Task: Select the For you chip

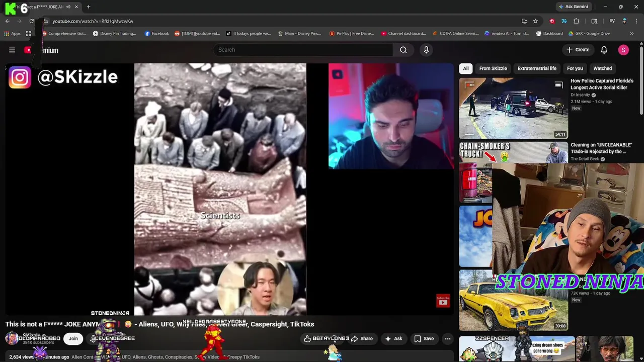Action: click(575, 68)
